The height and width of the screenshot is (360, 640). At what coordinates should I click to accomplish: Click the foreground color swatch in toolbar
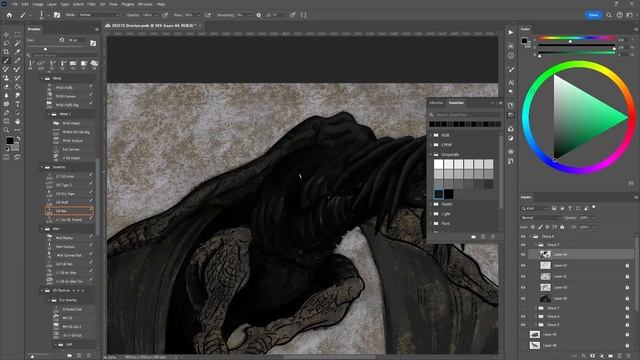pos(10,141)
